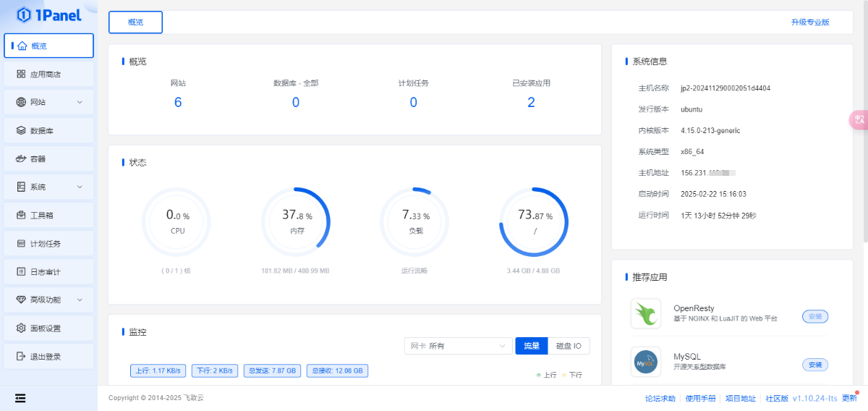This screenshot has width=868, height=411.
Task: Select the 概览 overview tab at top
Action: tap(135, 22)
